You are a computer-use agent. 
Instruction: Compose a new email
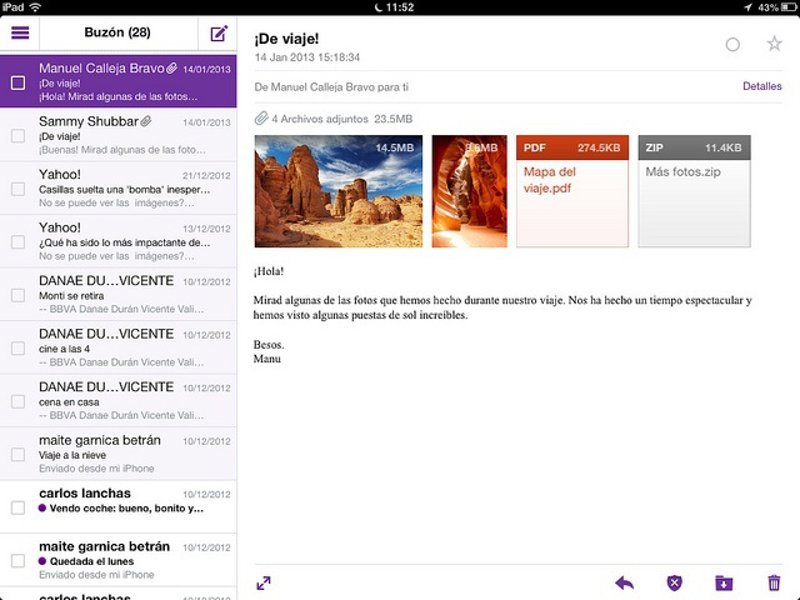(x=219, y=33)
